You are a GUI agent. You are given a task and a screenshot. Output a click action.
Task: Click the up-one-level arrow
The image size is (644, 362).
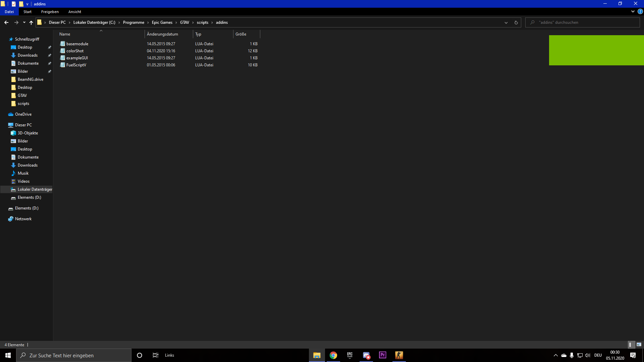pos(31,22)
